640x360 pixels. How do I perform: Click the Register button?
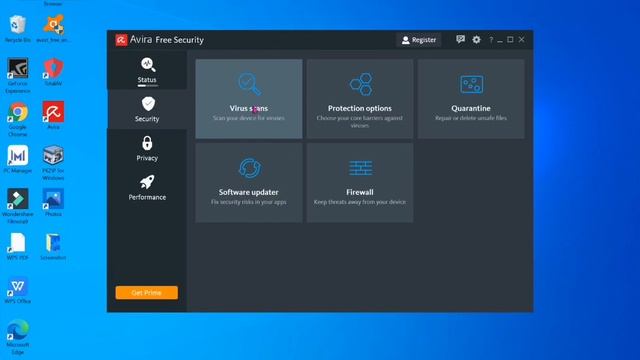418,40
